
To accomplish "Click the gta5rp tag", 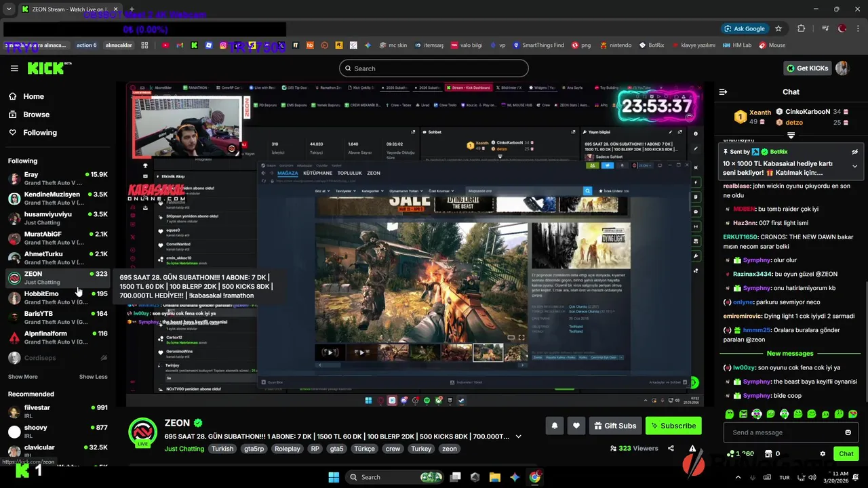I will [254, 449].
